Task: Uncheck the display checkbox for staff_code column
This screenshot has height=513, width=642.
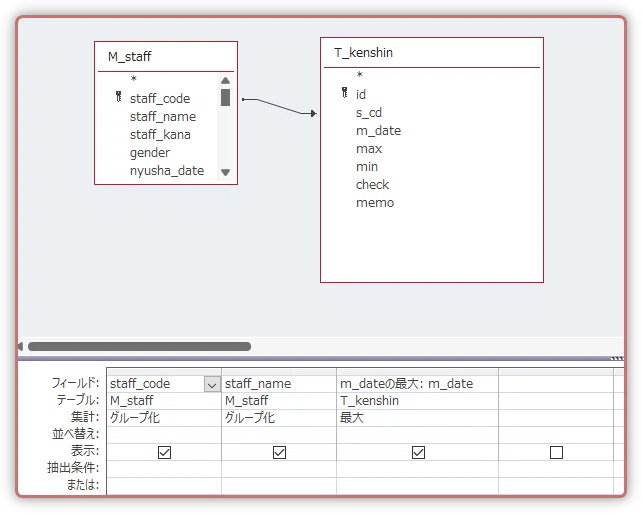Action: pyautogui.click(x=164, y=452)
